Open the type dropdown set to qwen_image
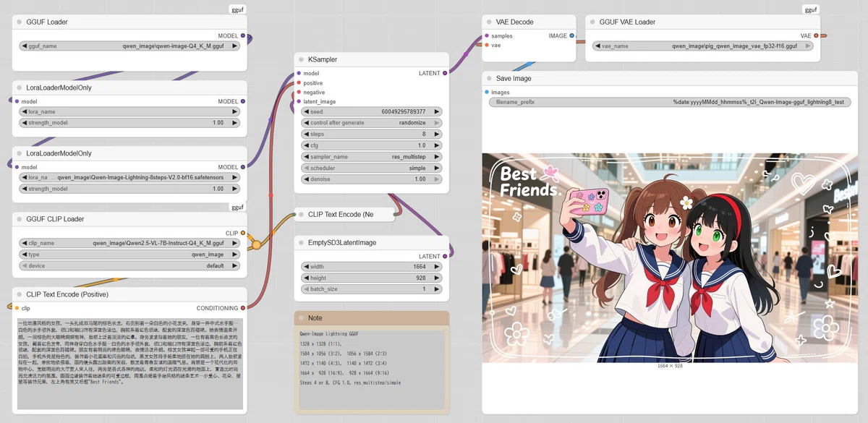This screenshot has width=868, height=423. pos(129,255)
